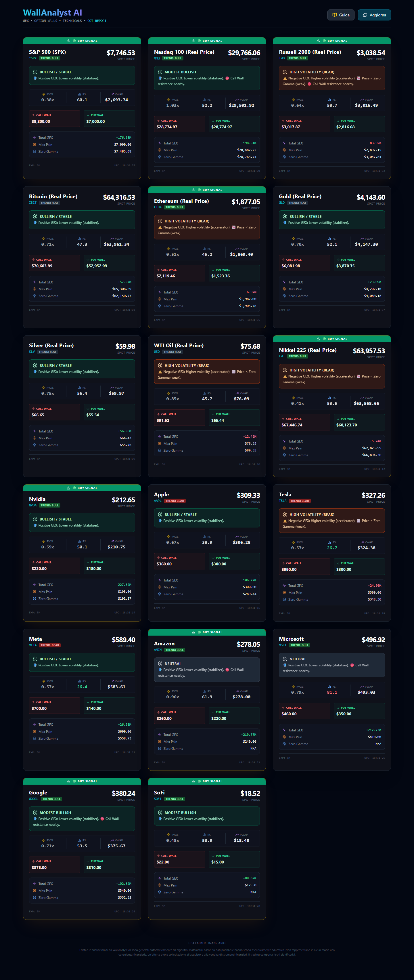Image resolution: width=414 pixels, height=980 pixels.
Task: Select COT REPORT in the header subtitle
Action: (97, 21)
